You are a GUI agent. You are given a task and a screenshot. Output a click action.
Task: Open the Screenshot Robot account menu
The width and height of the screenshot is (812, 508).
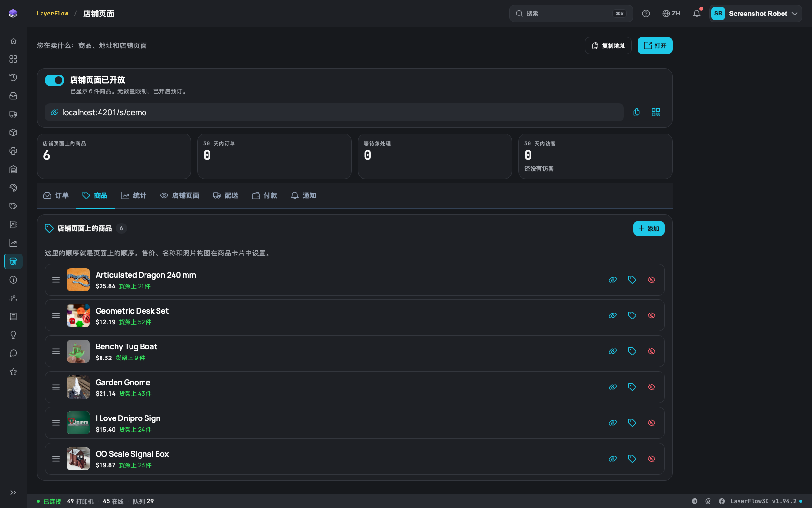click(755, 14)
